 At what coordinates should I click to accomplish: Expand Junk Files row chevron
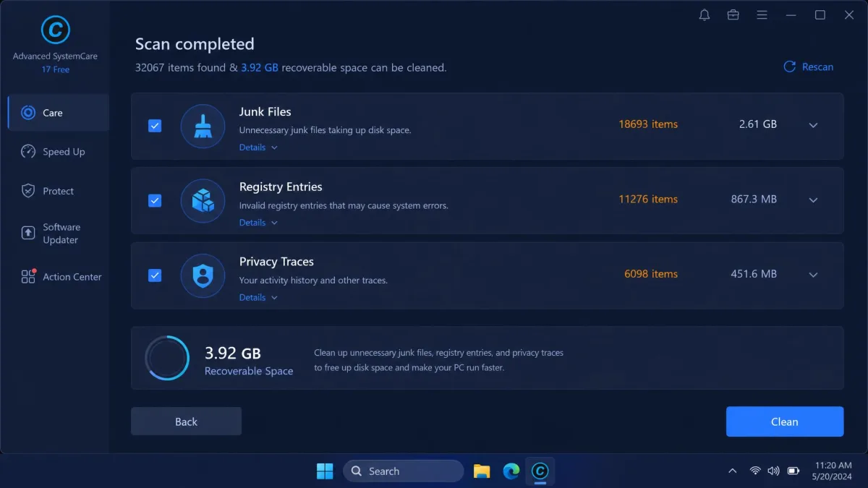[x=813, y=125]
